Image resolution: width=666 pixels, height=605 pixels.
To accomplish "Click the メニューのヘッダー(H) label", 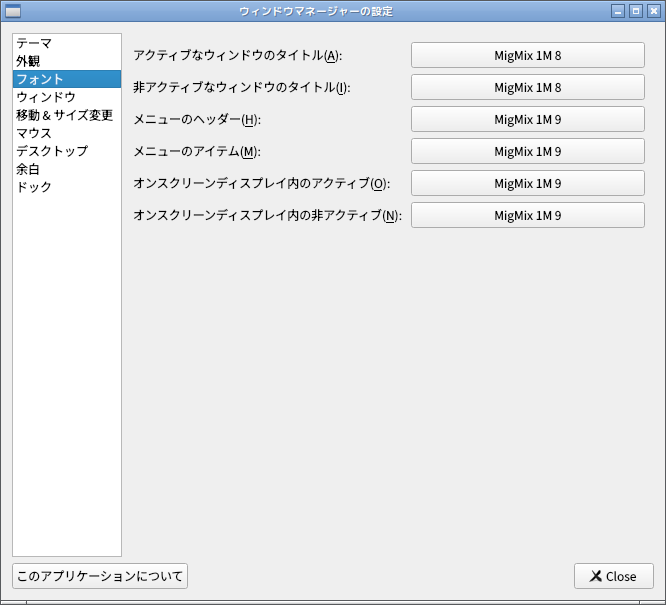I will [x=197, y=120].
